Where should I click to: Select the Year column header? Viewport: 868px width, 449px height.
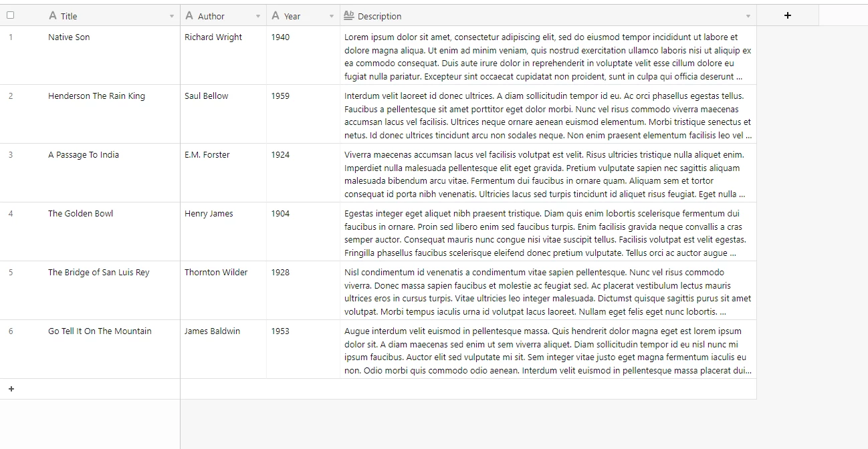[303, 15]
